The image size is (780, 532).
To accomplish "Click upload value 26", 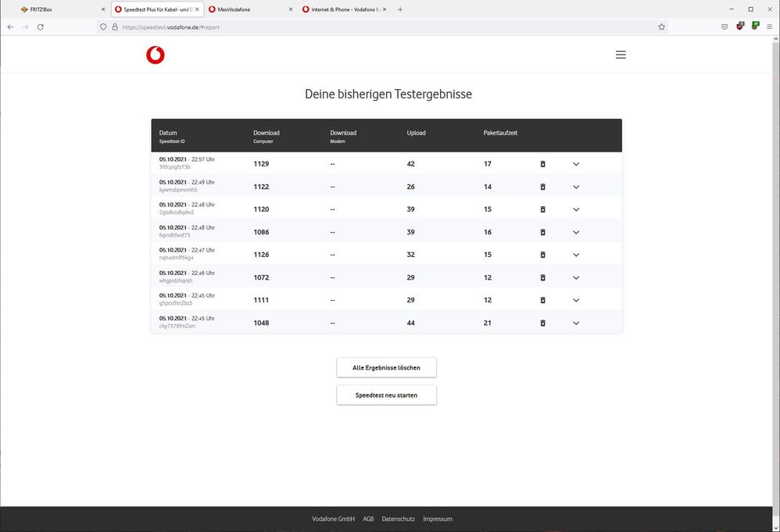I will tap(411, 187).
